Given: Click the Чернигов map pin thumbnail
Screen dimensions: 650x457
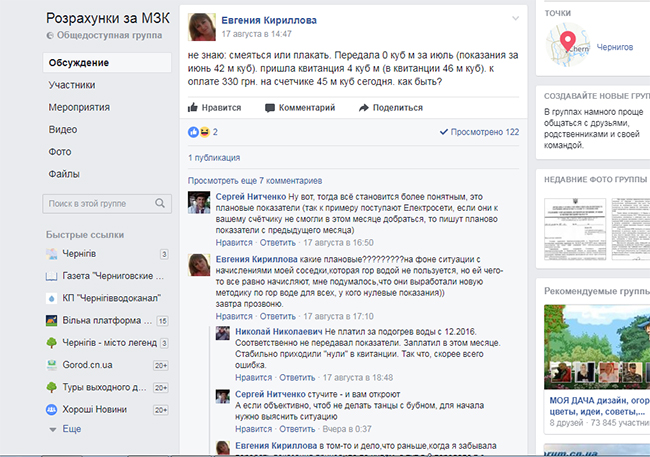Looking at the screenshot, I should (x=568, y=45).
